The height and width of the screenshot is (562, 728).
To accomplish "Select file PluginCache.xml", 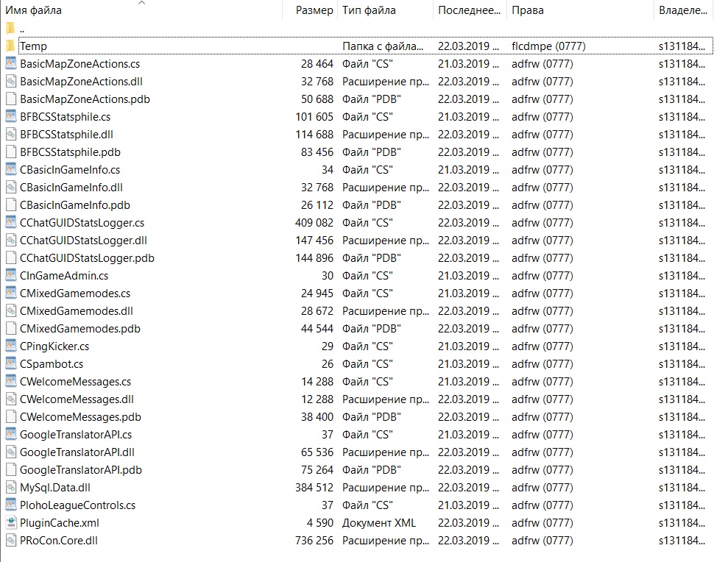I will 60,522.
